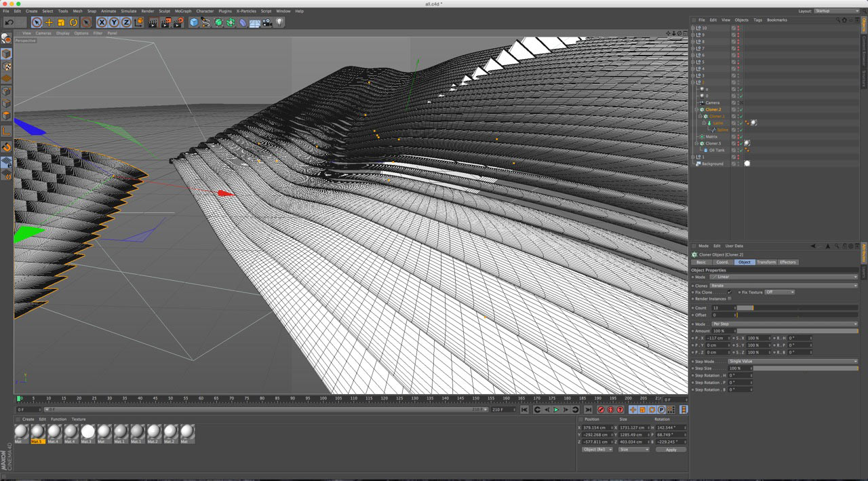The width and height of the screenshot is (868, 481).
Task: Add a Cube primitive object
Action: (x=194, y=22)
